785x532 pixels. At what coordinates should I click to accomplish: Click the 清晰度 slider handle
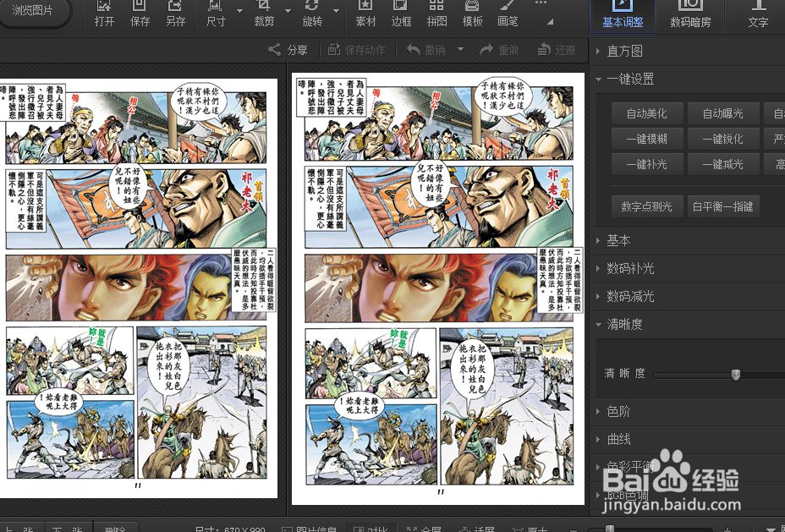click(735, 375)
